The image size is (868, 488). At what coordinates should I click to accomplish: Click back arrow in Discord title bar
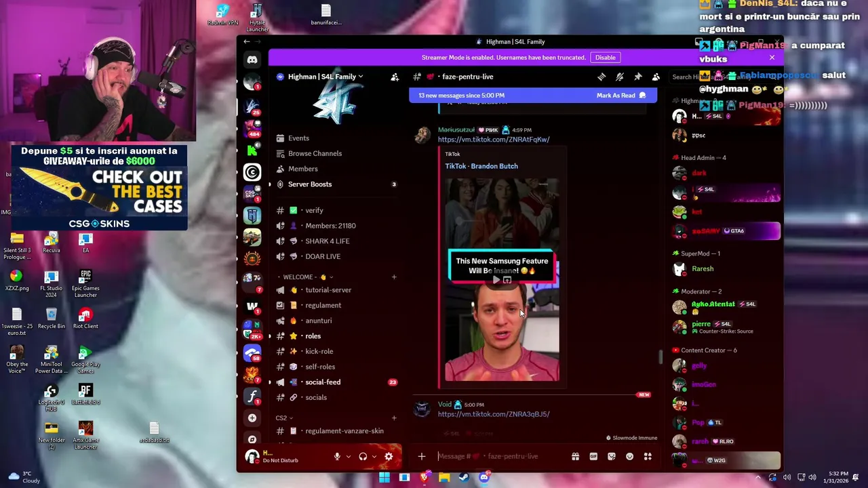[x=247, y=42]
